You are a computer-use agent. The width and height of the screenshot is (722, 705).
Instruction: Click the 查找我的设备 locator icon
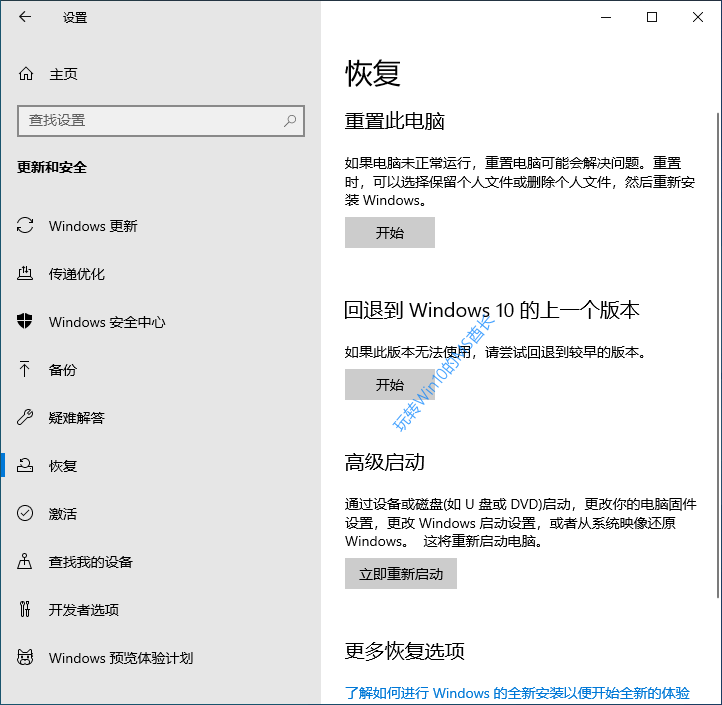[x=25, y=561]
